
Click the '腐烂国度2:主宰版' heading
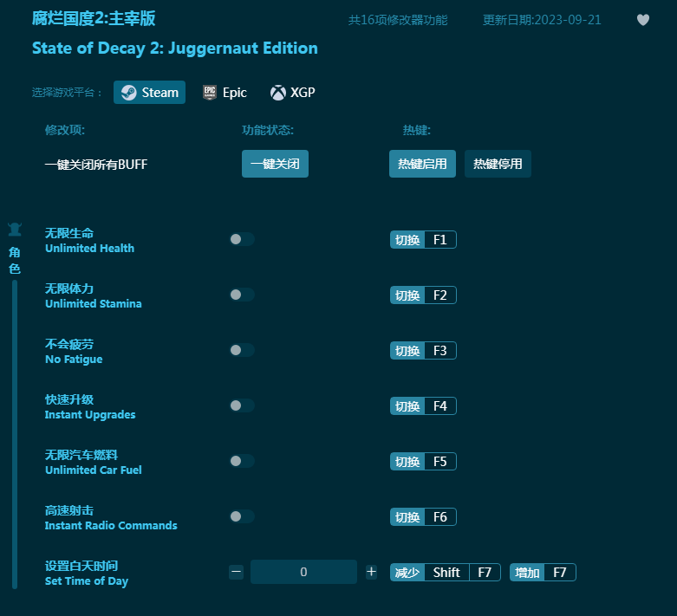pos(94,18)
